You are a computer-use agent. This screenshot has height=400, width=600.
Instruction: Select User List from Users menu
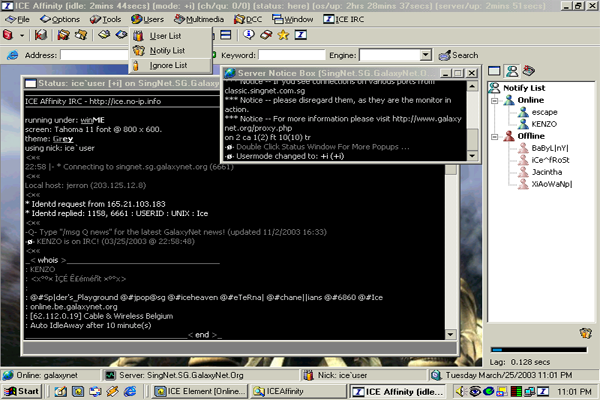(x=170, y=36)
